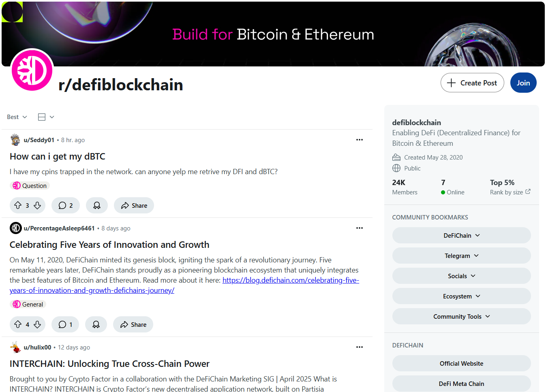Award the Celebrating Five Years post
Screen dimensions: 546x392
(96, 324)
